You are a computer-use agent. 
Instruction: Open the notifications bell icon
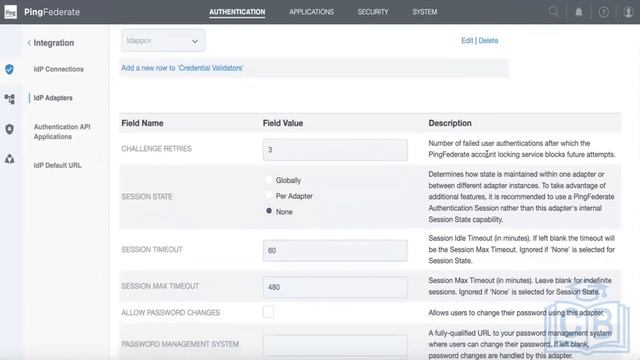(x=579, y=12)
